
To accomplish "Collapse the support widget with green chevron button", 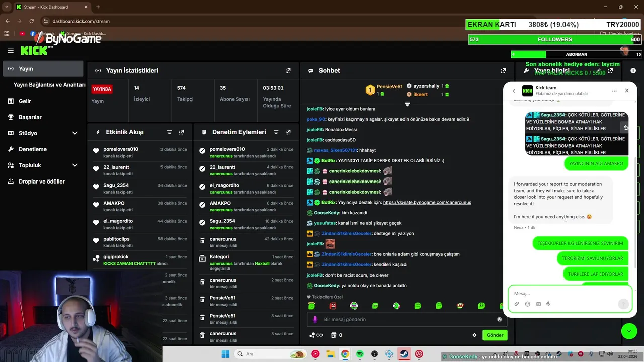I will tap(629, 330).
